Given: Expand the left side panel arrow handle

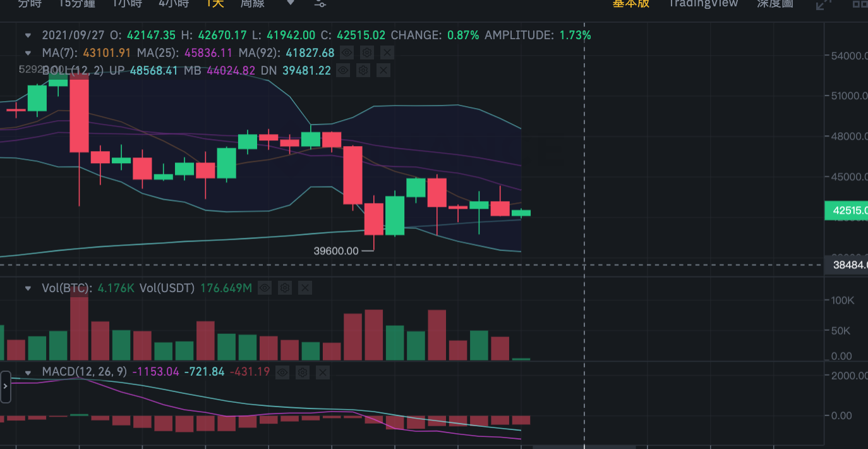Looking at the screenshot, I should point(6,386).
